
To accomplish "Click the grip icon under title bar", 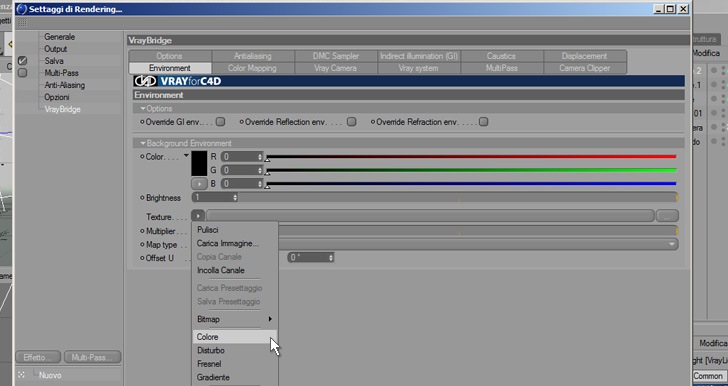I will pyautogui.click(x=22, y=23).
